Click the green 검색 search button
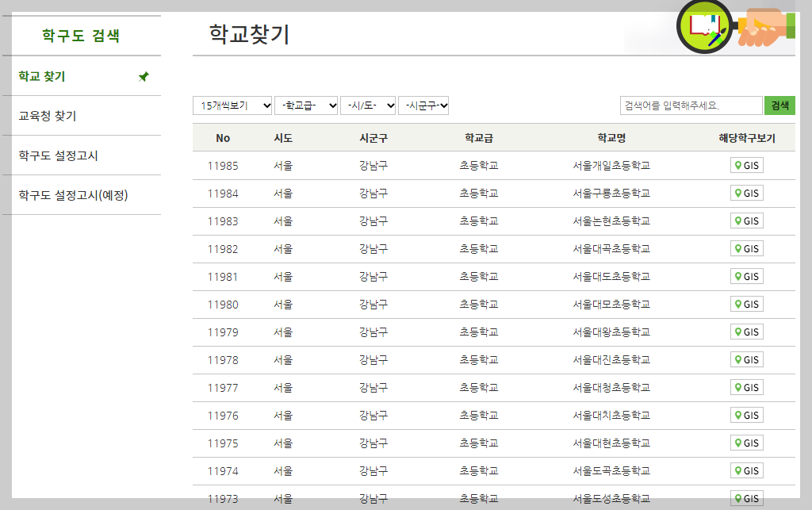 pyautogui.click(x=779, y=105)
